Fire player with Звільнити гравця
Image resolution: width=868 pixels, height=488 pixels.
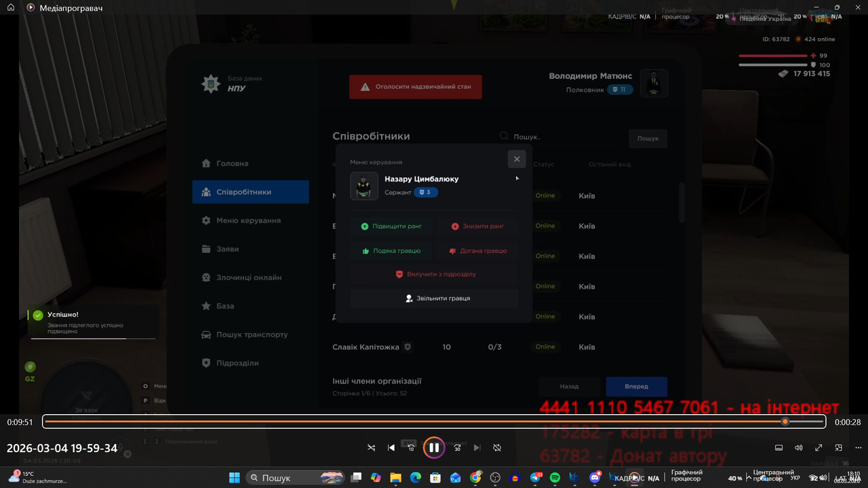point(435,298)
